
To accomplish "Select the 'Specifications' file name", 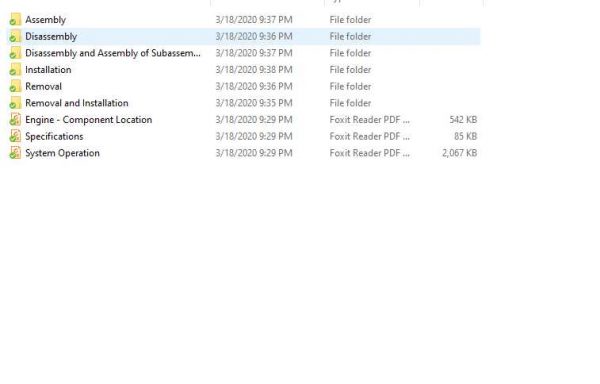I will tap(54, 136).
